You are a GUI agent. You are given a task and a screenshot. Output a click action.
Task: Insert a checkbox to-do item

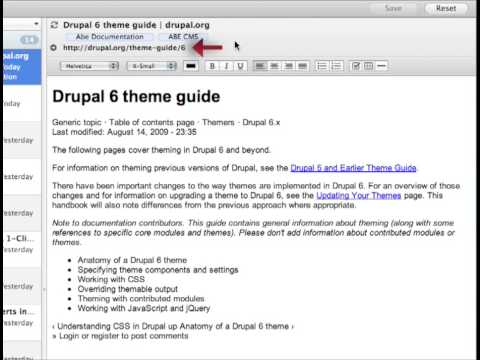(x=356, y=66)
